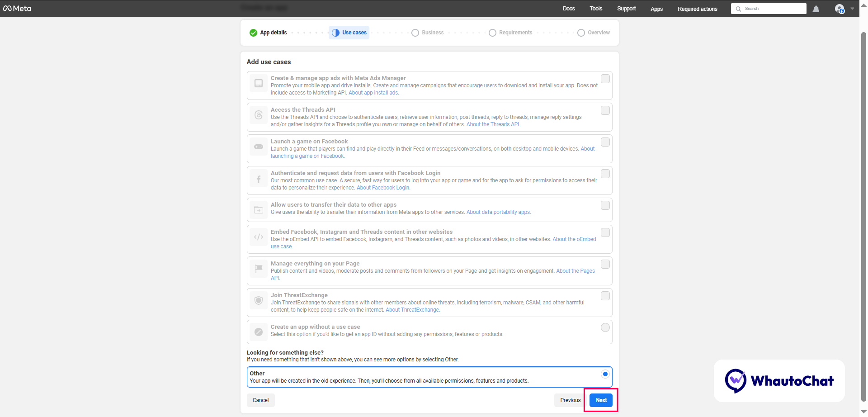This screenshot has height=417, width=868.
Task: Click the Meta logo in the header
Action: point(17,8)
